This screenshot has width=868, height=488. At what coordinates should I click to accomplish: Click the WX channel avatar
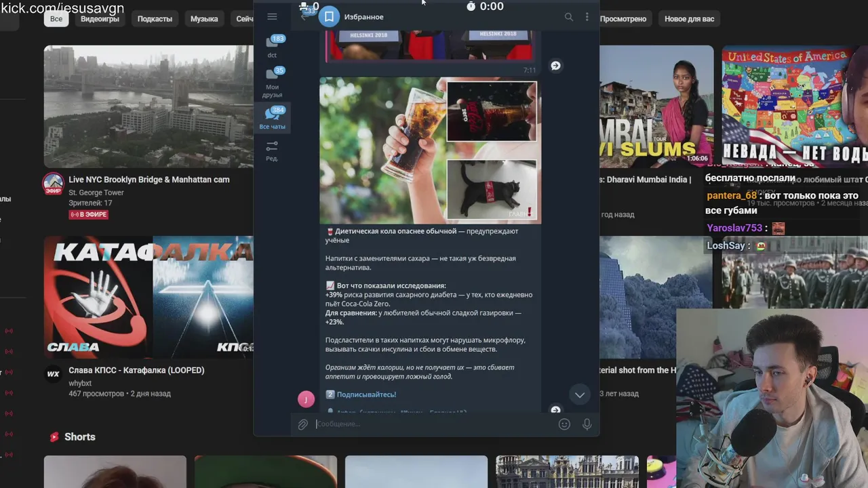54,373
